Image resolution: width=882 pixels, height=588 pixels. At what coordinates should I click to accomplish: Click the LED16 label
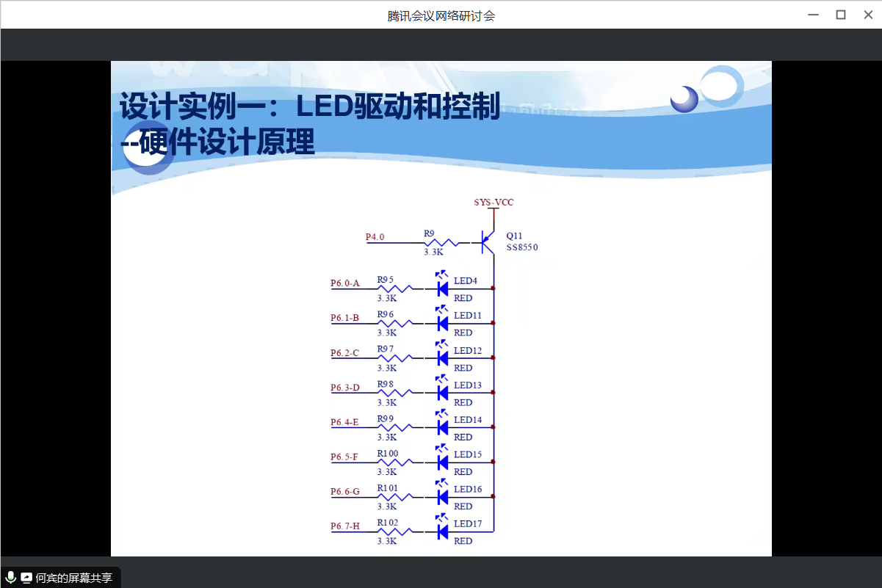point(468,490)
